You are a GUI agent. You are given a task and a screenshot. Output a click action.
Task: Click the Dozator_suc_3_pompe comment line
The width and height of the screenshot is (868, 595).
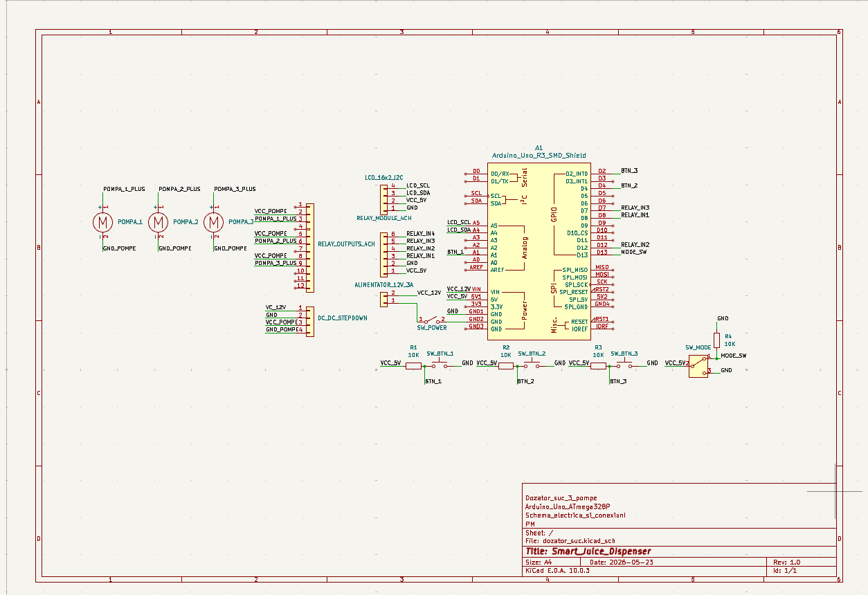pyautogui.click(x=561, y=497)
